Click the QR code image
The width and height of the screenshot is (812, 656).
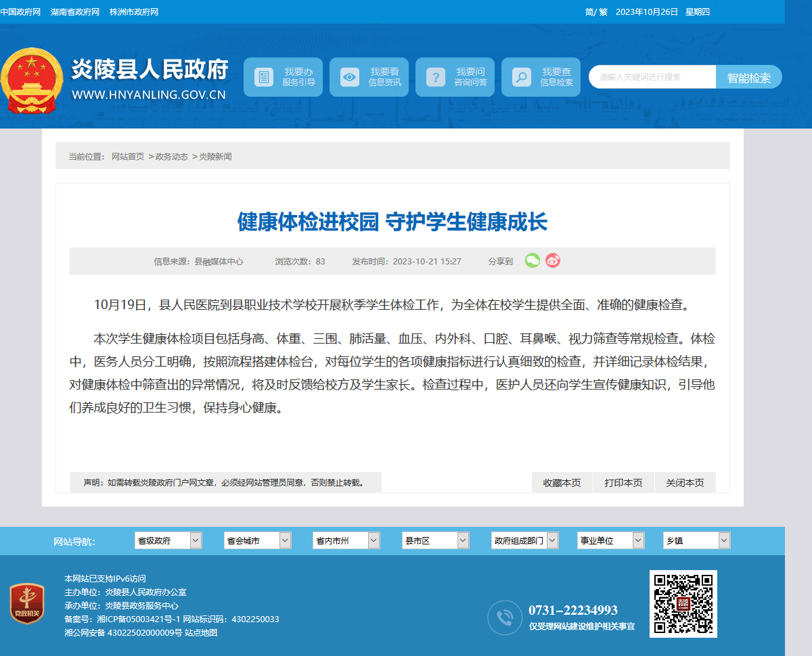coord(683,604)
